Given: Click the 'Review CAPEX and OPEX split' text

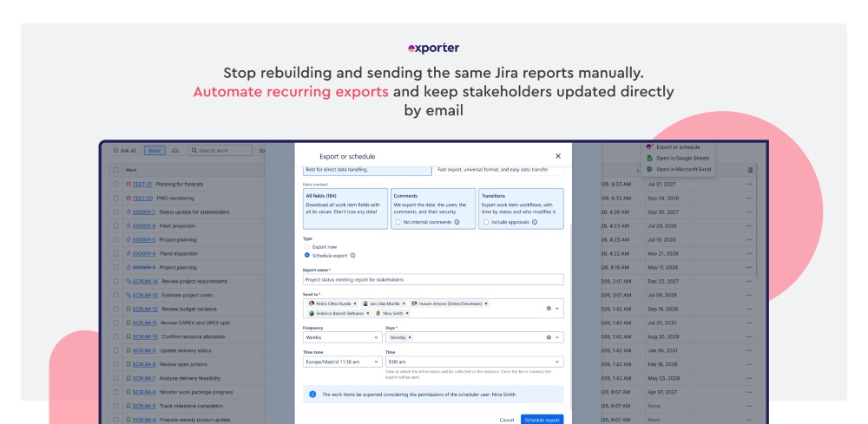Looking at the screenshot, I should [x=195, y=323].
